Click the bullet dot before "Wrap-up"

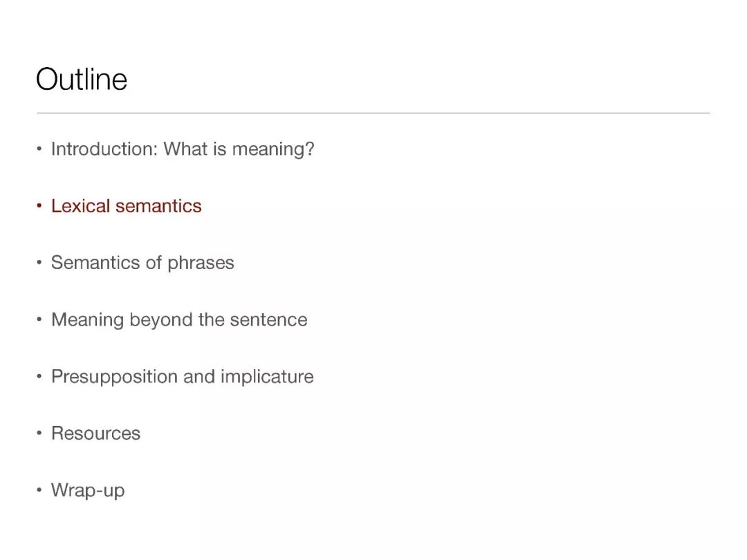(39, 491)
